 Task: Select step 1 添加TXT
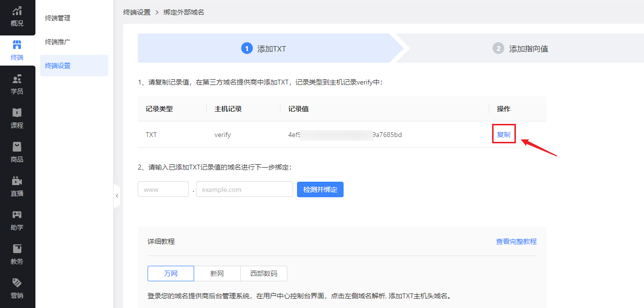264,49
